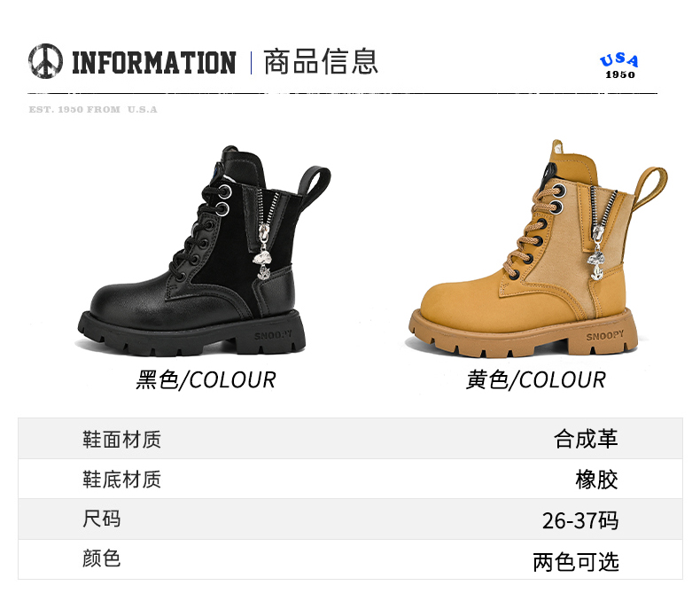Click the 合成革 value
This screenshot has height=609, width=700.
point(586,439)
